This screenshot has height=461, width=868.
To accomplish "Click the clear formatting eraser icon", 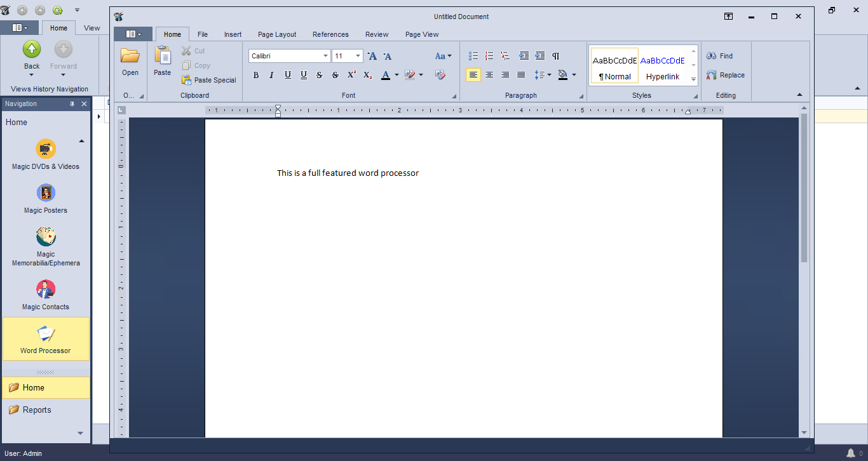I will tap(440, 75).
